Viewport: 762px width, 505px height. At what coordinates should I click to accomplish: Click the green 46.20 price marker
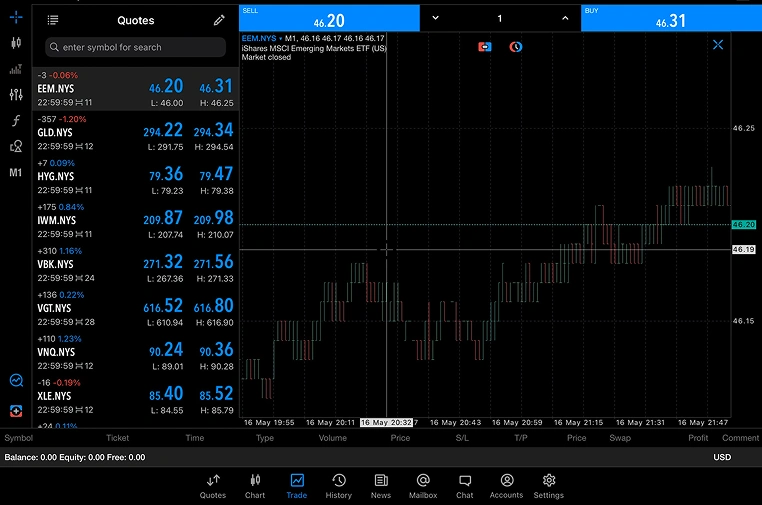pos(744,225)
